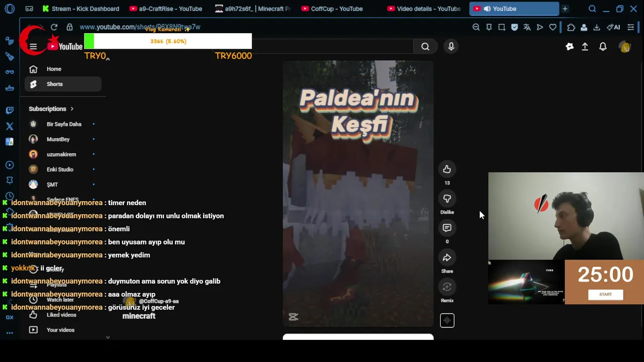Open the YouTube guide hamburger menu

(x=33, y=47)
